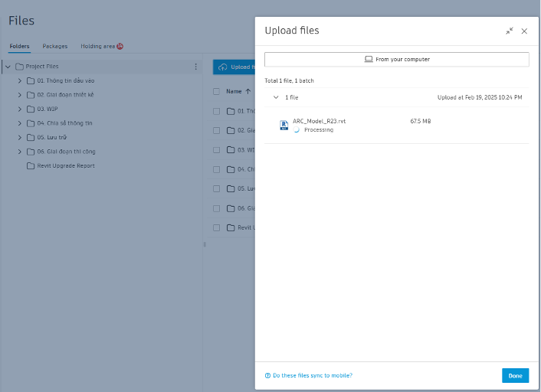Click Total 1 file, 1 batch summary

coord(289,80)
